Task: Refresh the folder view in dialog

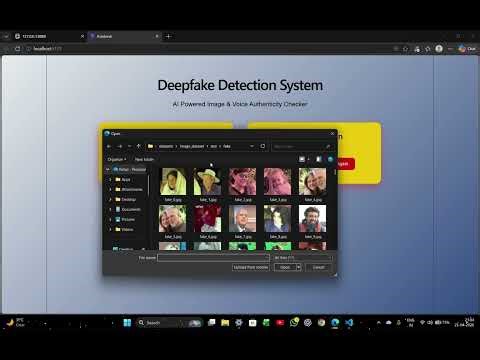Action: coord(263,146)
